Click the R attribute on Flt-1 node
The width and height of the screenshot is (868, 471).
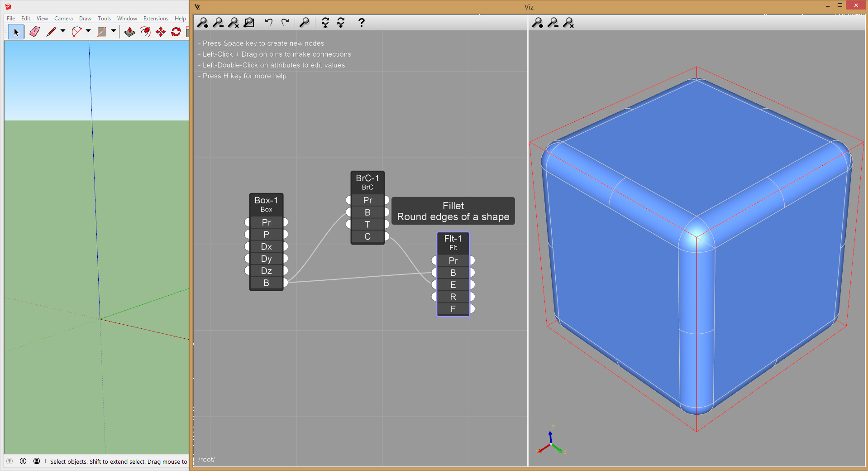[x=453, y=297]
